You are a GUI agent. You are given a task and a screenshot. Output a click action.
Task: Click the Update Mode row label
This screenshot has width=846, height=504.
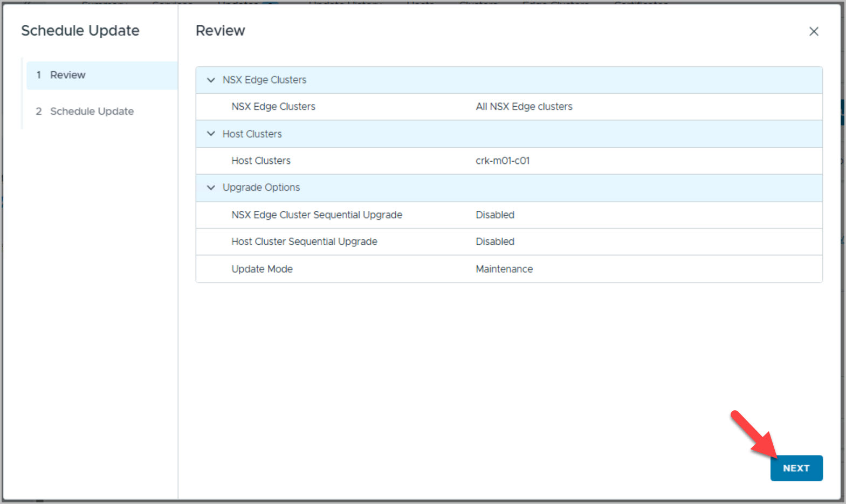pos(262,269)
